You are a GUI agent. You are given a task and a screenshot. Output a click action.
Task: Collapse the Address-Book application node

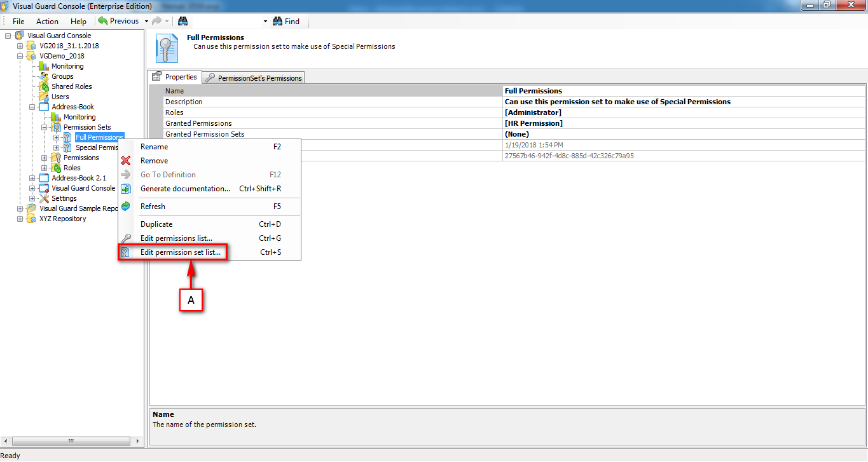pos(32,107)
